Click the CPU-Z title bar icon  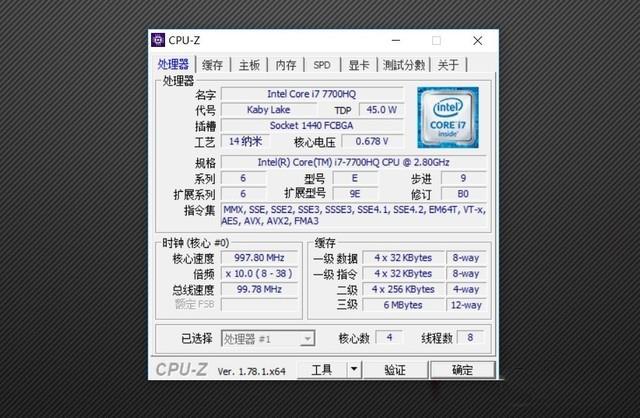(158, 40)
